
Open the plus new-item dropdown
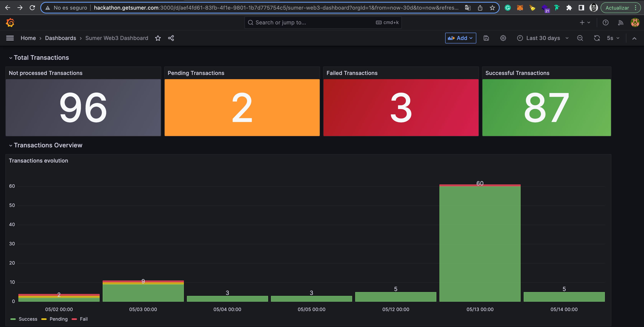point(585,22)
